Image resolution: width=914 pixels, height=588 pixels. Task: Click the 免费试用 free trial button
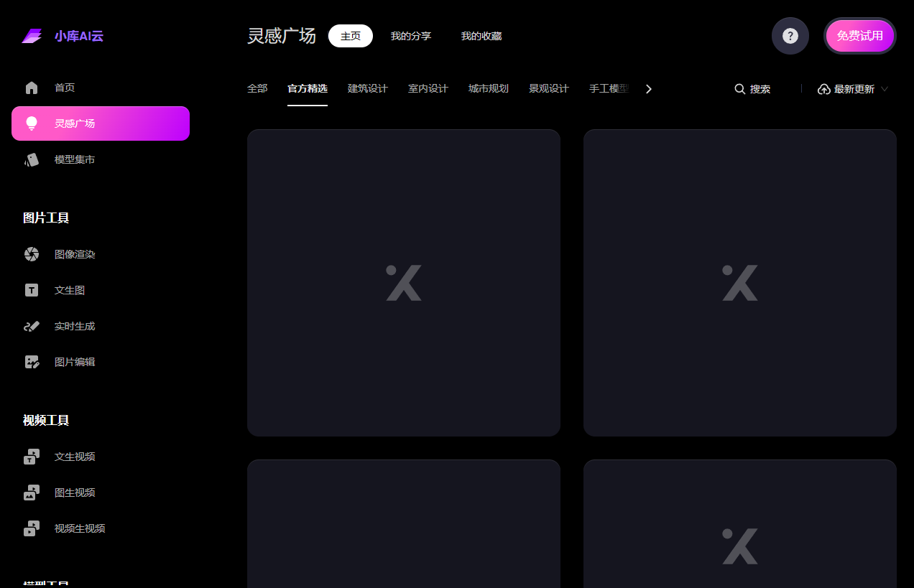click(x=859, y=35)
